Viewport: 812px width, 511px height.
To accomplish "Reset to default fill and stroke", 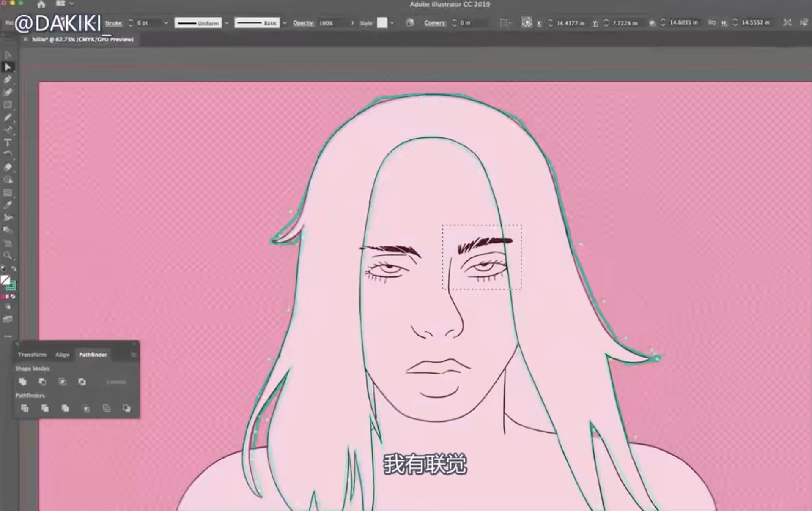I will [x=3, y=269].
